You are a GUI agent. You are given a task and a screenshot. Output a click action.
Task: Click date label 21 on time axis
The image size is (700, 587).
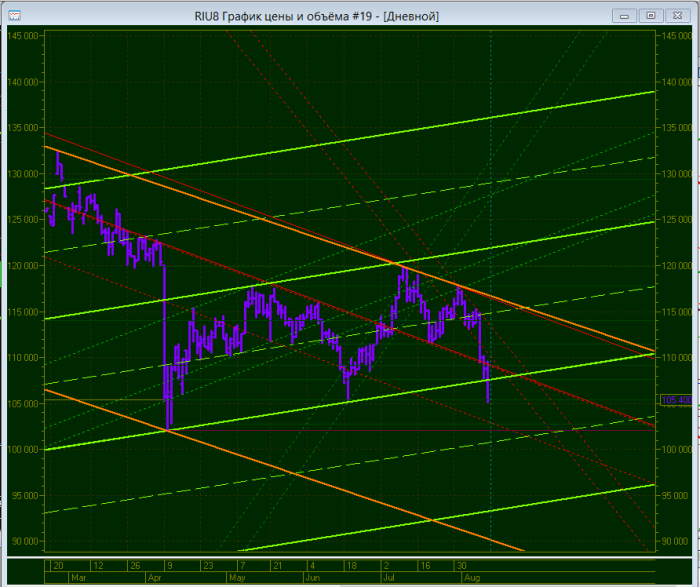pos(278,566)
